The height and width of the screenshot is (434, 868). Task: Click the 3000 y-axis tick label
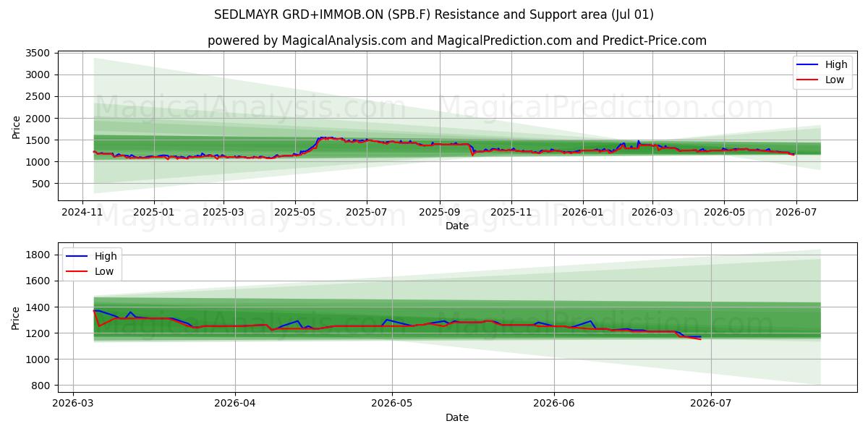(x=38, y=75)
